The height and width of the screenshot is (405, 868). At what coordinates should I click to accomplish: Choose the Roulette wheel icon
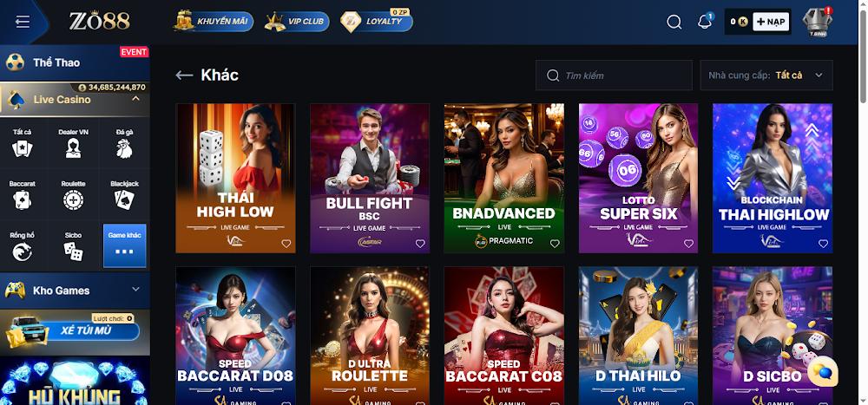point(73,200)
